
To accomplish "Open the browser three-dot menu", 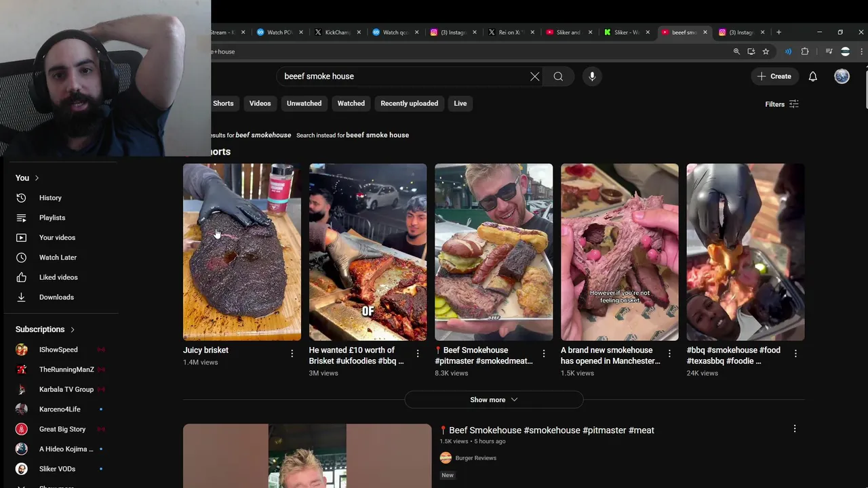I will (x=861, y=52).
